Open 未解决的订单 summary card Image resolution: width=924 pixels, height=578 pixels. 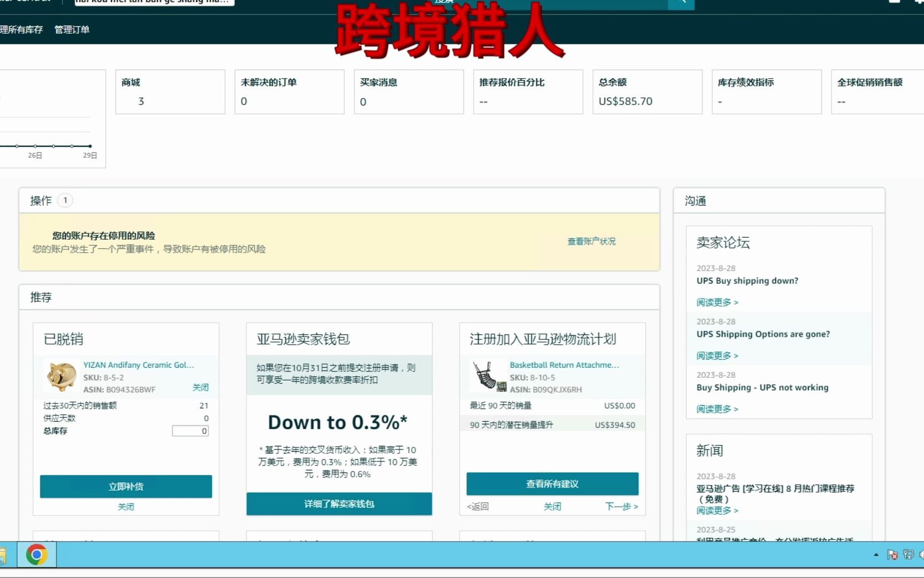(x=289, y=92)
